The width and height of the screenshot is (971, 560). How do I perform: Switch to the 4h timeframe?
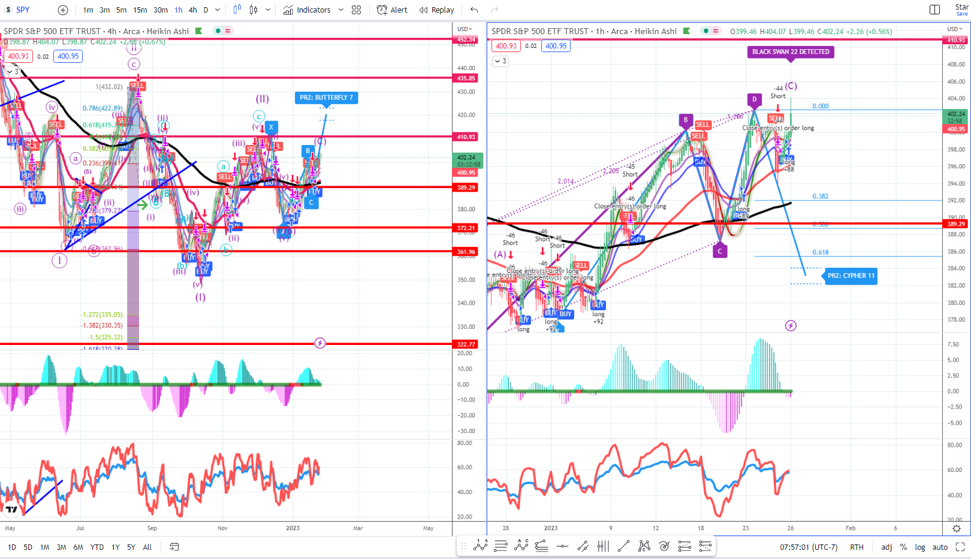[192, 10]
